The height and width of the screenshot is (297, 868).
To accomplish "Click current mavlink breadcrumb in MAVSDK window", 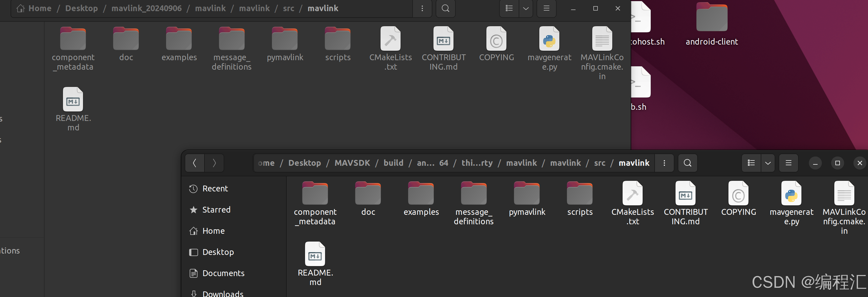I will tap(634, 163).
